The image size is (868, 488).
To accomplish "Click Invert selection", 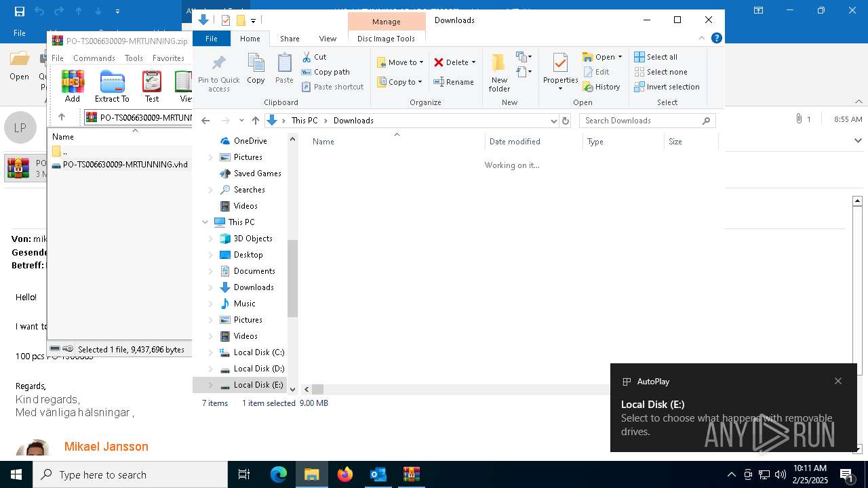I will [x=667, y=87].
